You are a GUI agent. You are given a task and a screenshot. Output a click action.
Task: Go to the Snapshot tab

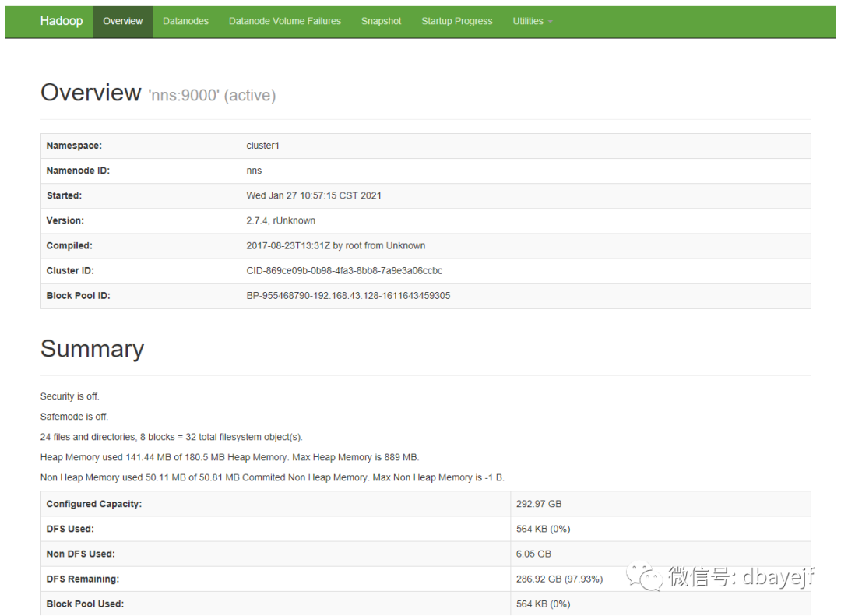click(x=381, y=22)
